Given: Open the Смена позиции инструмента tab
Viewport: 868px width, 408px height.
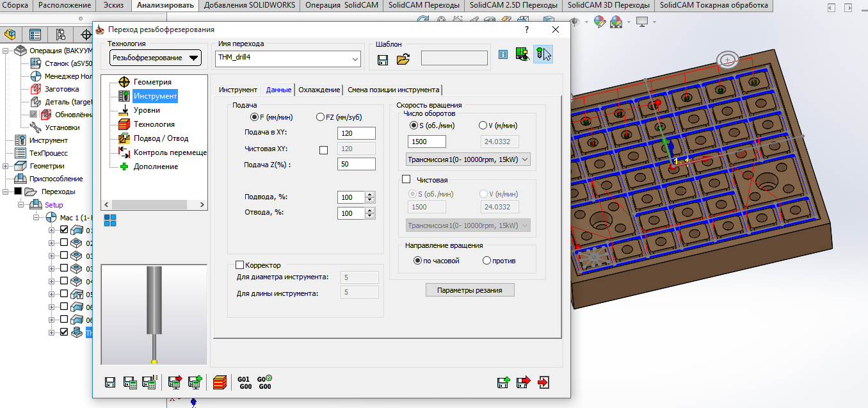Looking at the screenshot, I should pos(393,90).
